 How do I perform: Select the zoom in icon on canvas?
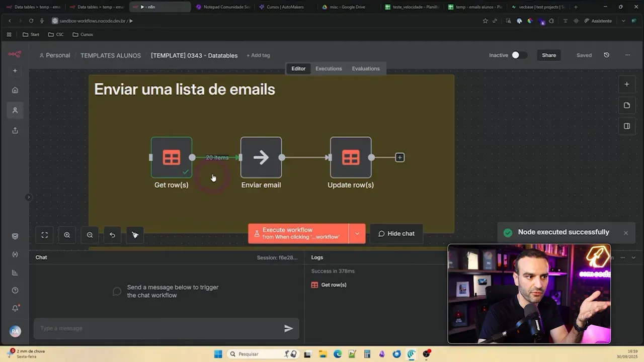pos(67,235)
